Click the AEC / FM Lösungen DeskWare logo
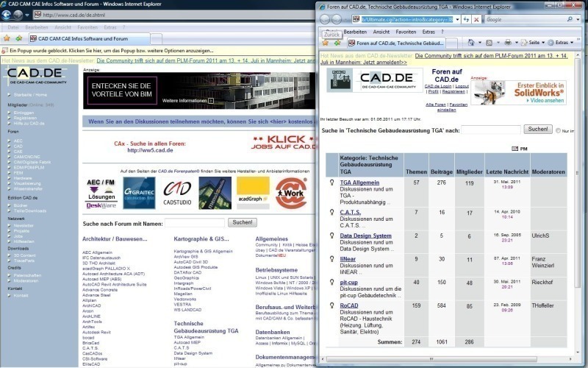Viewport: 588px width, 368px height. [101, 194]
